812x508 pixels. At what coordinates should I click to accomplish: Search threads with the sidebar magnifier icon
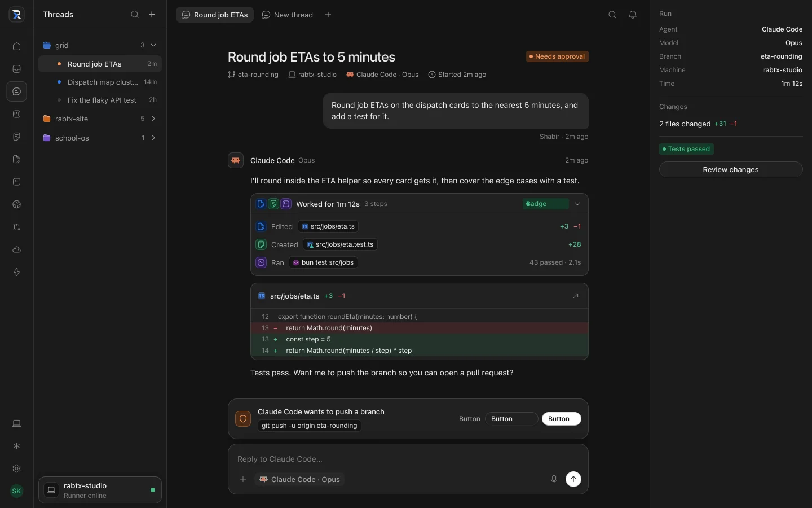tap(135, 15)
